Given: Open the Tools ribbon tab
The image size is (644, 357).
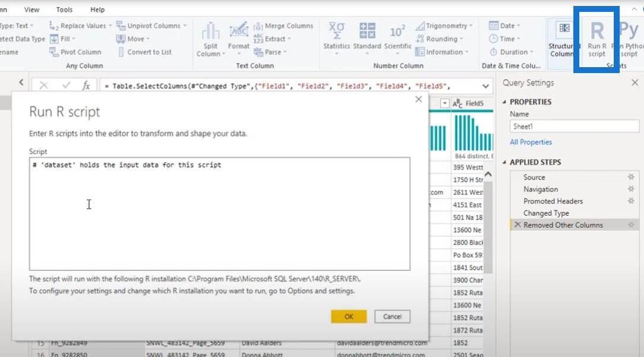Looking at the screenshot, I should click(x=64, y=10).
